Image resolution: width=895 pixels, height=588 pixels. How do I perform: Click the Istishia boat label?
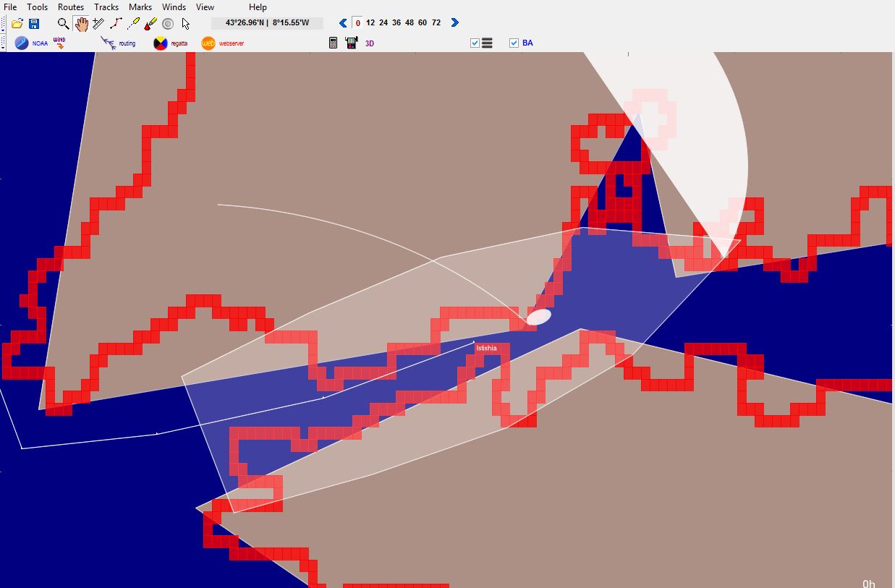coord(486,349)
